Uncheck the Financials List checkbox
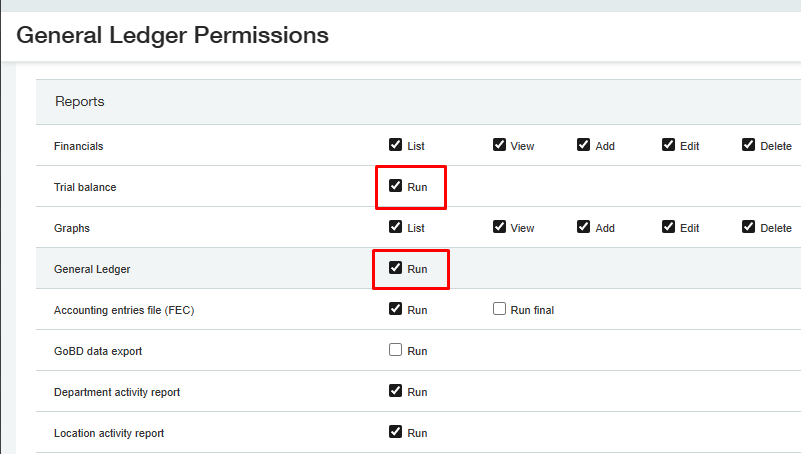 (x=395, y=145)
